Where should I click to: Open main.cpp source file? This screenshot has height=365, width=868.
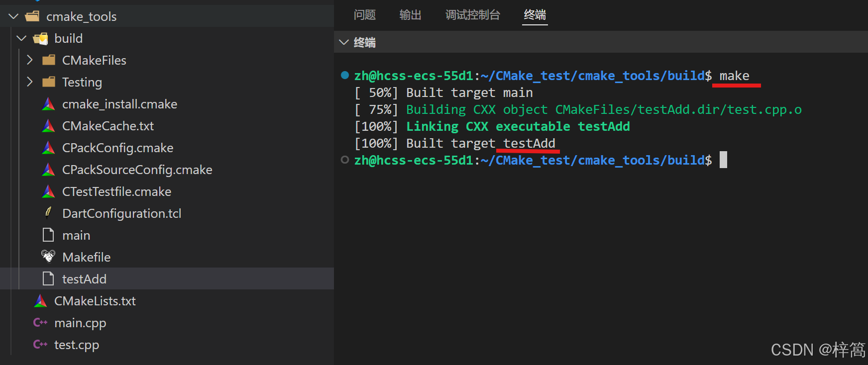tap(80, 323)
